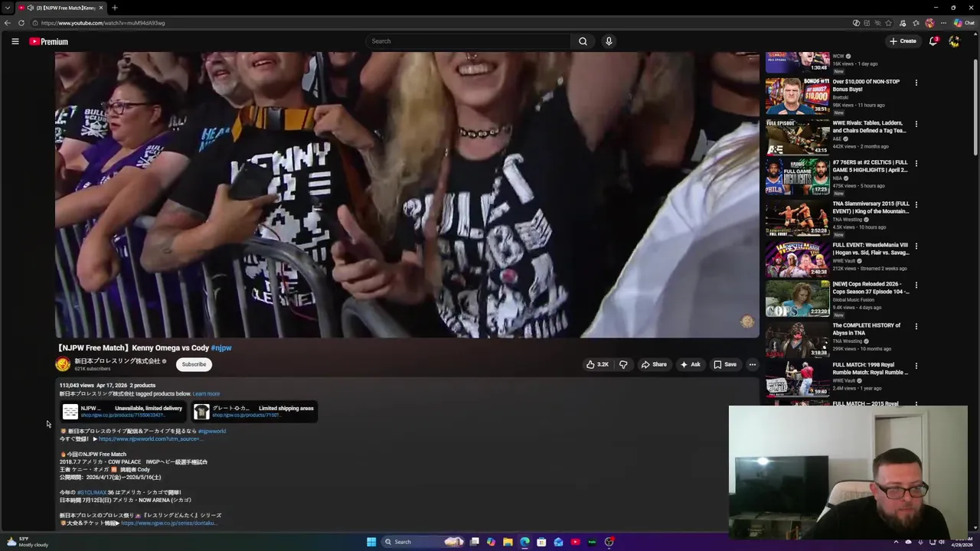Image resolution: width=980 pixels, height=551 pixels.
Task: Open options for Cops Reloaded 2026 video
Action: [x=916, y=285]
